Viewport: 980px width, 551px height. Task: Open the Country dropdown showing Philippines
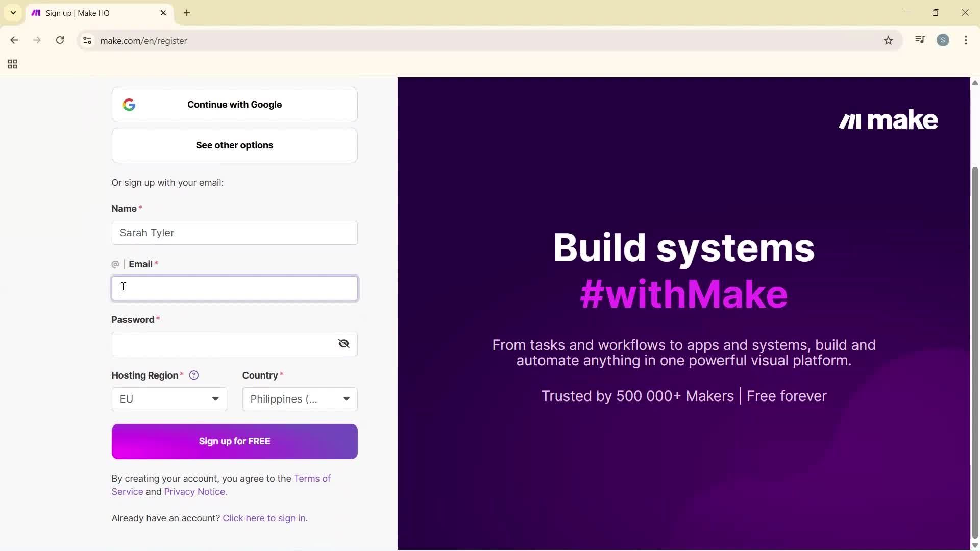pyautogui.click(x=299, y=398)
